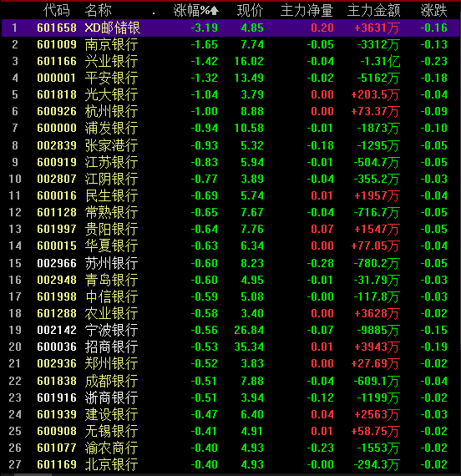Open 建设银行 stock entry
Screen dimensions: 461x476
[x=111, y=414]
